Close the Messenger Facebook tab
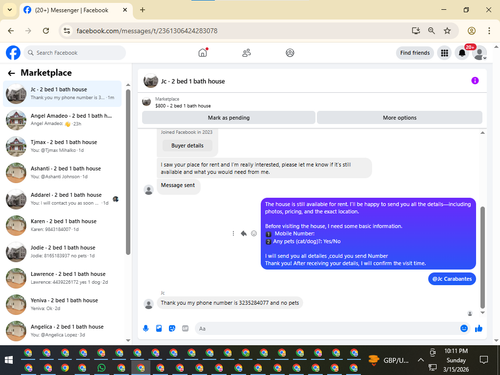Screen dimensions: 500x375 (125, 10)
